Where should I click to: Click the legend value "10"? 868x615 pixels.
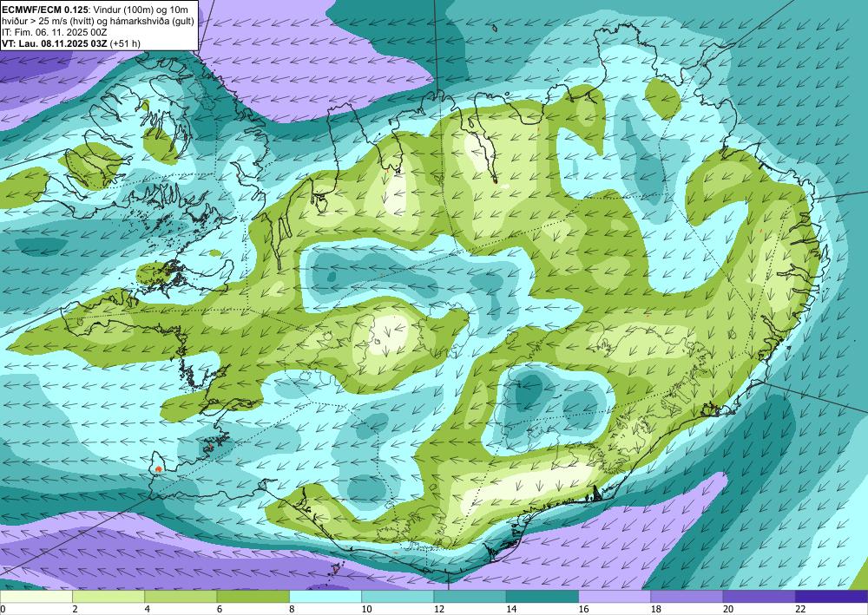coord(366,609)
